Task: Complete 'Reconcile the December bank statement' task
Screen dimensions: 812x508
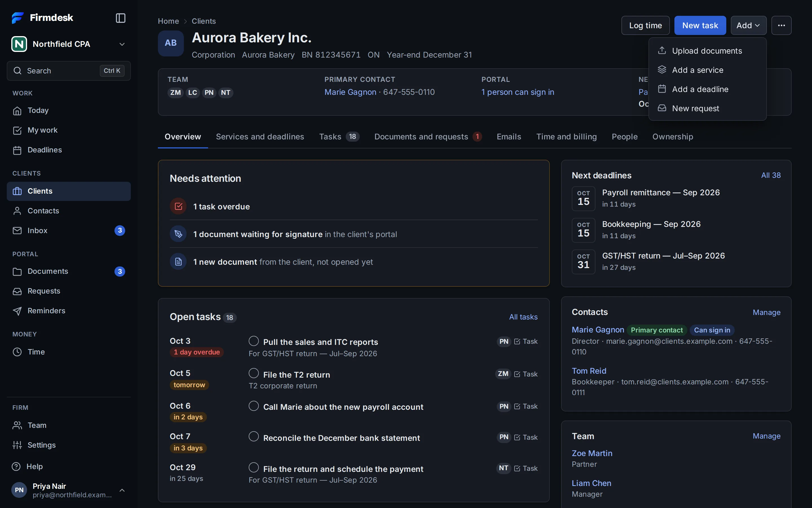Action: pyautogui.click(x=254, y=436)
